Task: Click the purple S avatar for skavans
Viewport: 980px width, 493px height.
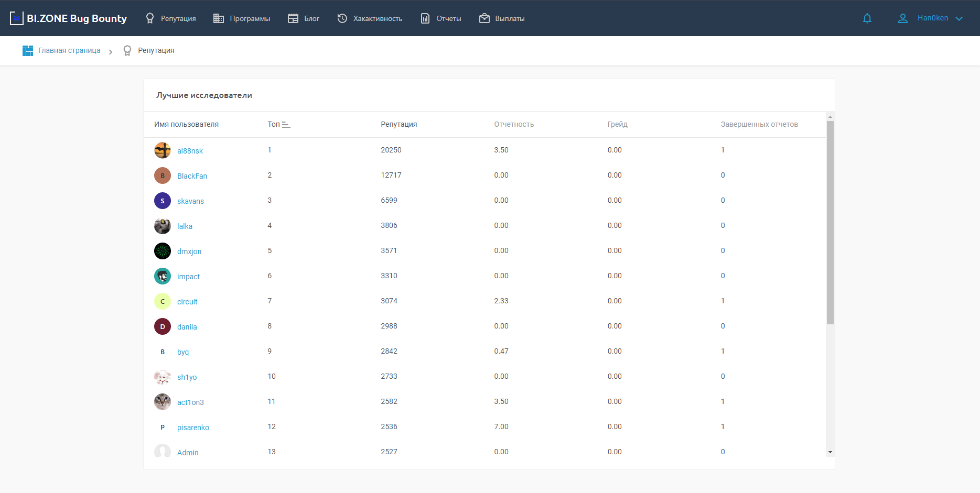Action: [x=163, y=201]
